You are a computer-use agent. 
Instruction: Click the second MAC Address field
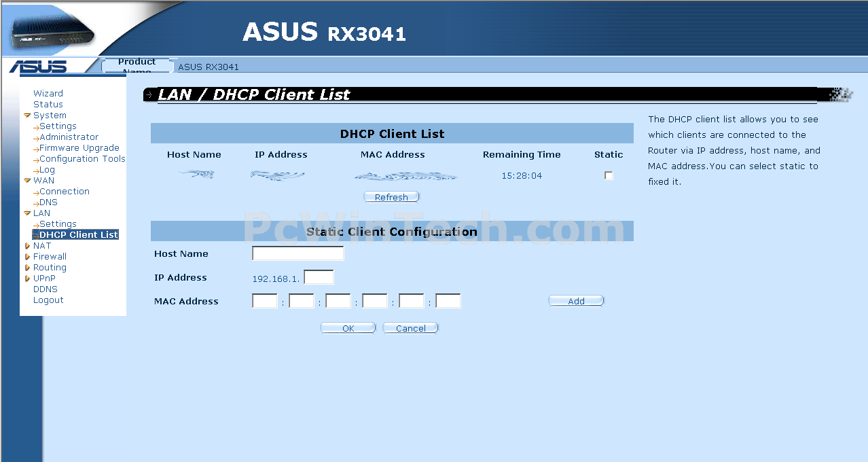point(302,301)
